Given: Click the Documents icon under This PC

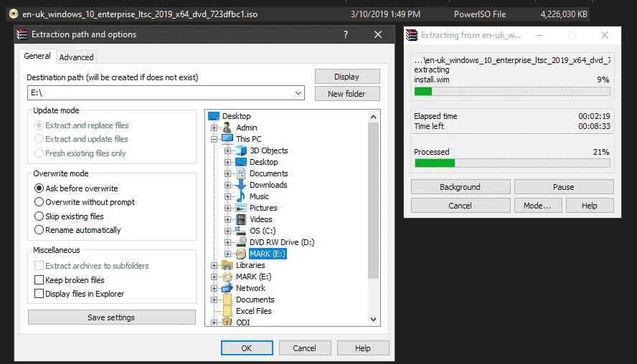Looking at the screenshot, I should tap(241, 173).
